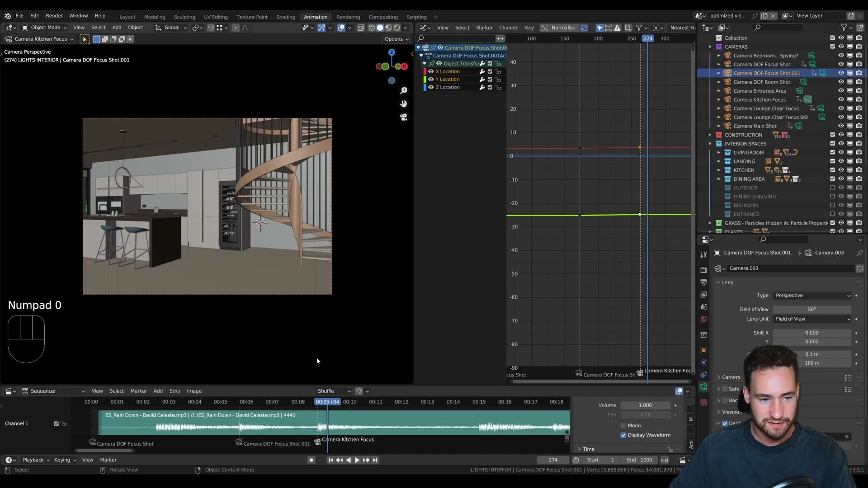Viewport: 868px width, 488px height.
Task: Click the graph editor filter funnel icon
Action: point(639,28)
